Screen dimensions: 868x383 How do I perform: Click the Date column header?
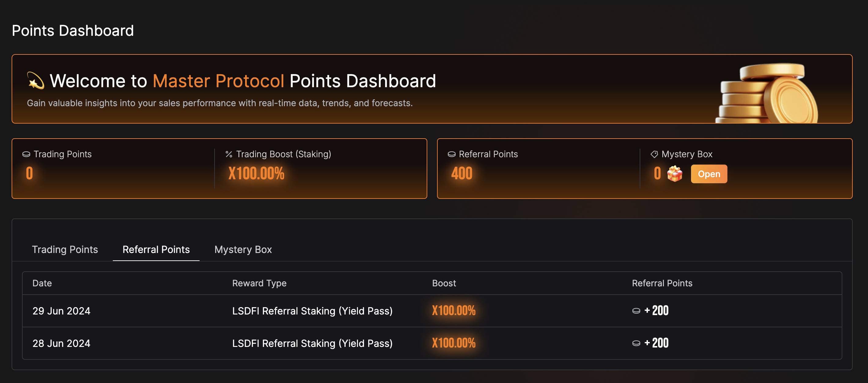pyautogui.click(x=42, y=283)
